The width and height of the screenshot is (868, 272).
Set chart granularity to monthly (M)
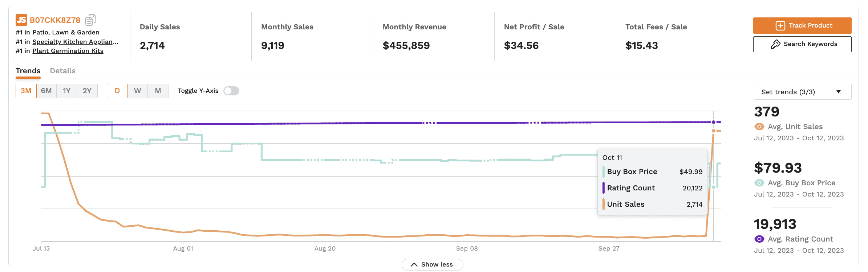pos(158,91)
